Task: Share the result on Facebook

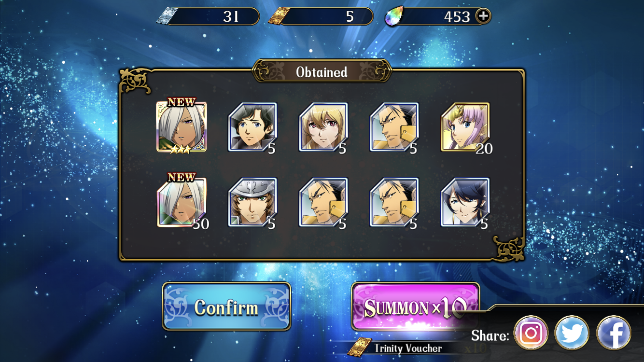Action: pyautogui.click(x=614, y=333)
